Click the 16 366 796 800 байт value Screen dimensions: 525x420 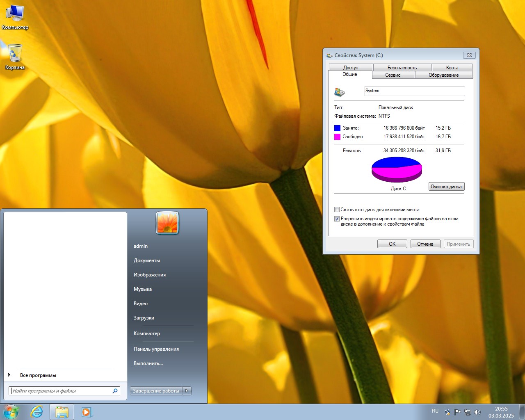404,128
